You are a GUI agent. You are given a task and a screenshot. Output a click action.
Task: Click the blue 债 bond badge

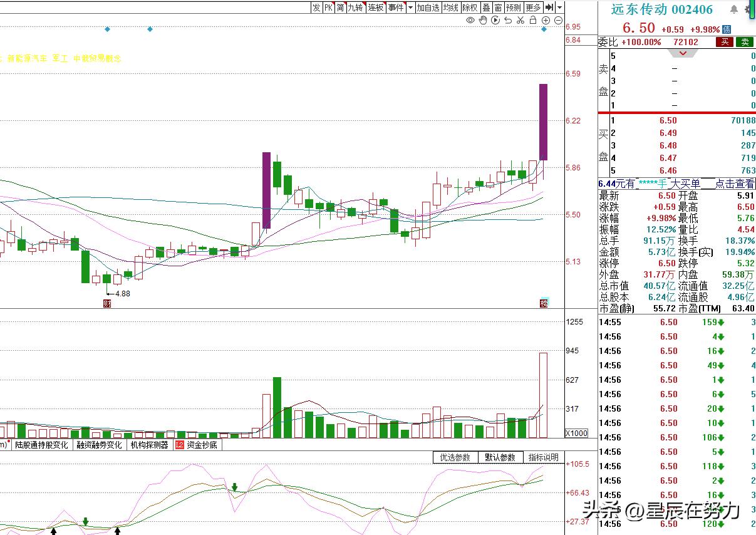point(727,29)
